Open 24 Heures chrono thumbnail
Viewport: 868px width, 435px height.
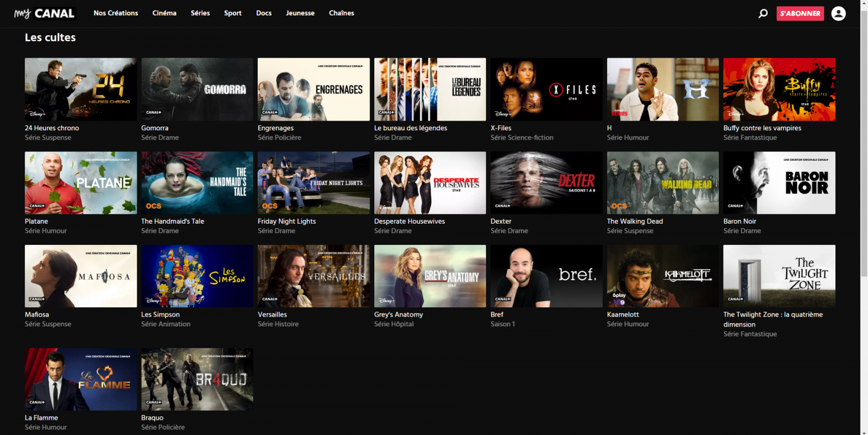(x=81, y=90)
